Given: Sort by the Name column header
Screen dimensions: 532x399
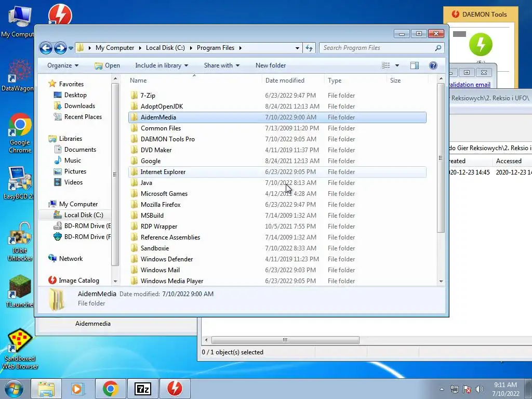Looking at the screenshot, I should [x=194, y=81].
